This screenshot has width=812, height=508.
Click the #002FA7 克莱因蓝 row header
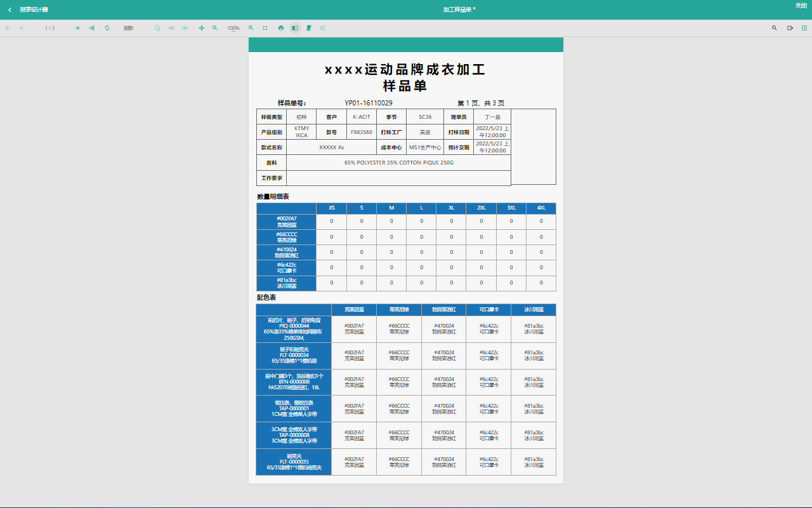pos(286,222)
